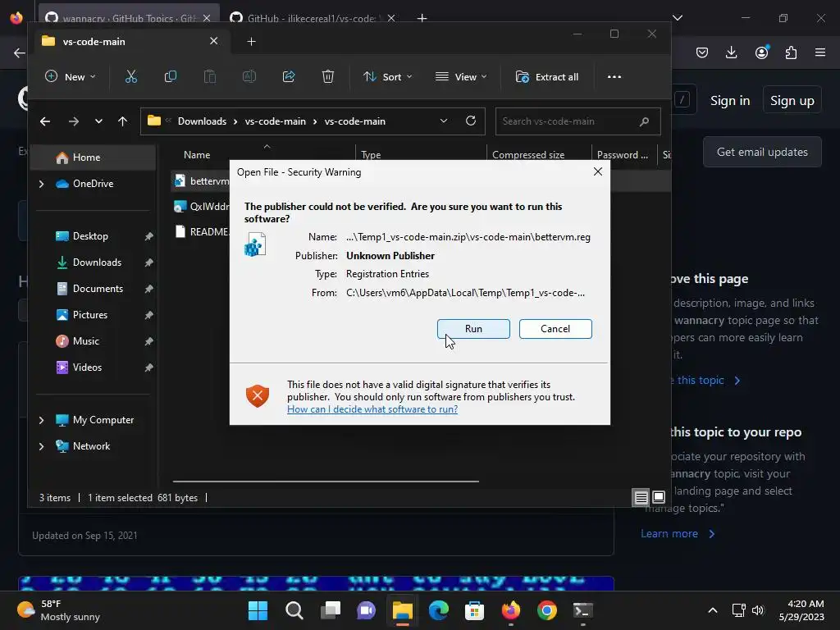The image size is (840, 630).
Task: Open Google Chrome from taskbar
Action: click(546, 610)
